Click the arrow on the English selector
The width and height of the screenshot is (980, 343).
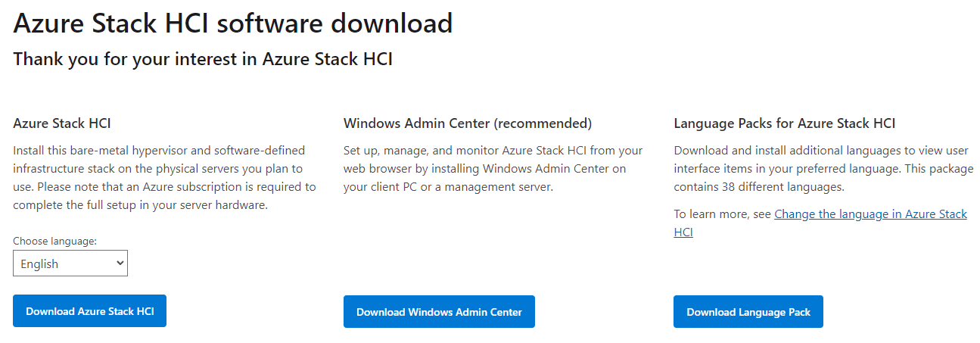[x=120, y=263]
